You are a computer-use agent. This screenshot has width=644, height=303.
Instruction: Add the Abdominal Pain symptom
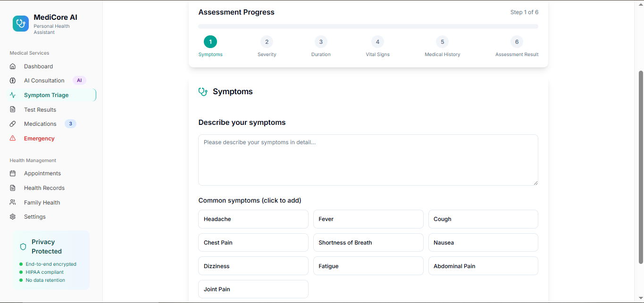click(483, 266)
